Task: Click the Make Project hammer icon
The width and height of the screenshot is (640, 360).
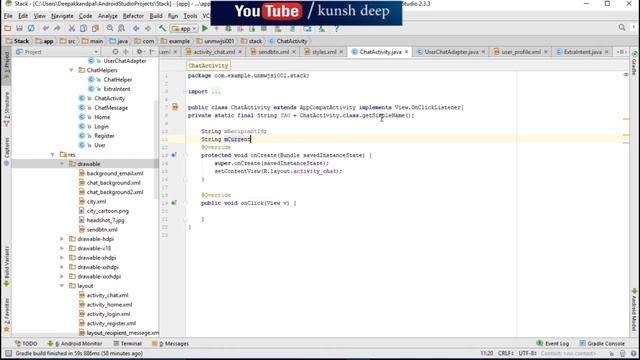Action: (162, 28)
